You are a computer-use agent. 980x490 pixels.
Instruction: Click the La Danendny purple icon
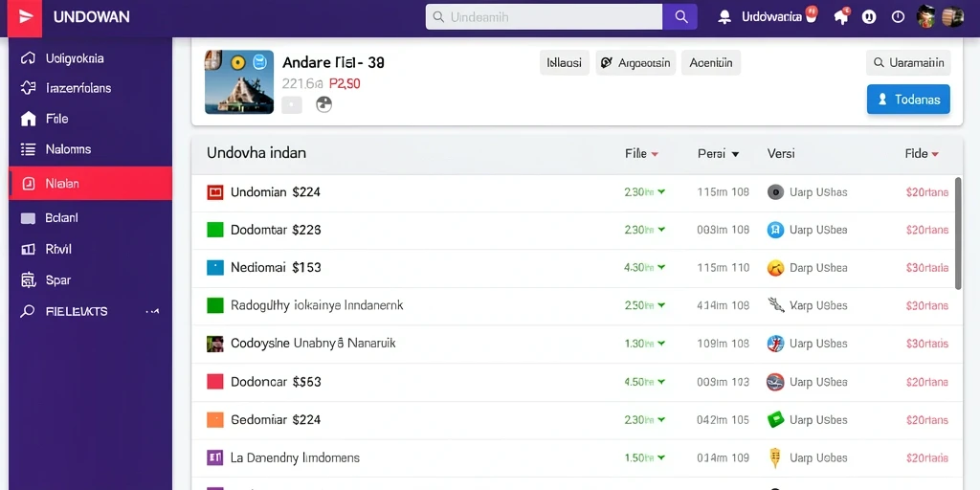(215, 457)
